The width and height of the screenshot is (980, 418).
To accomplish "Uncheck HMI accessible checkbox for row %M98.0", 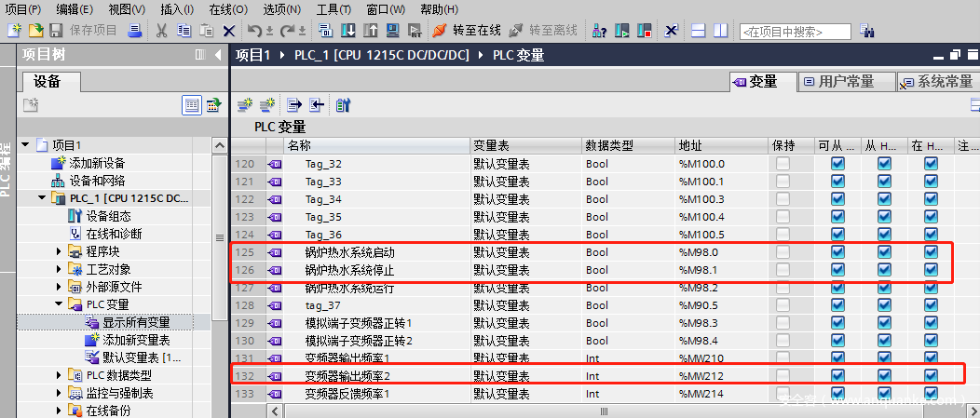I will pos(837,252).
